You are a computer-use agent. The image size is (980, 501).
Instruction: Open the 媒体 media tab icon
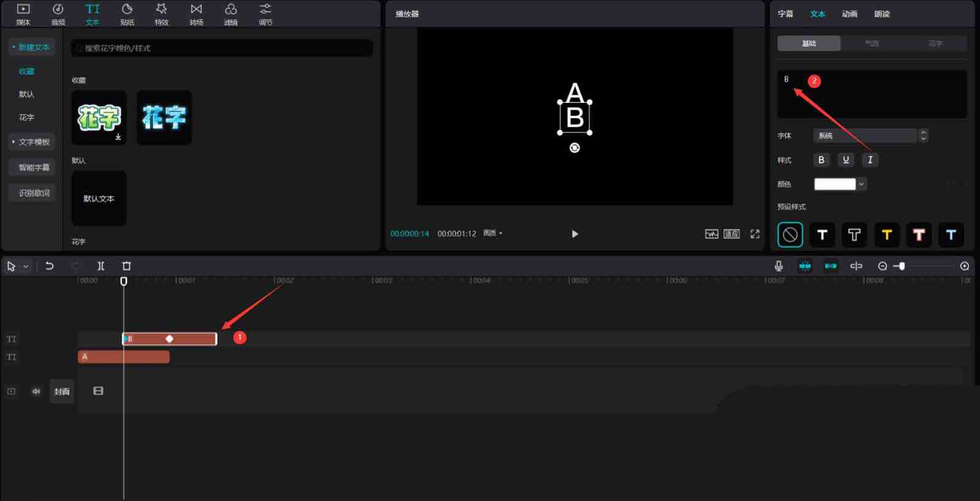[x=23, y=10]
